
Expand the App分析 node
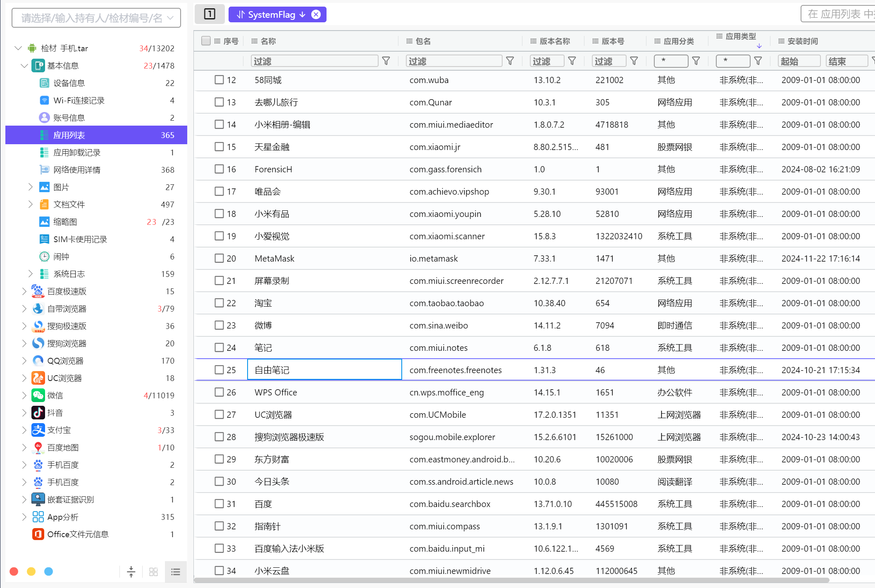[24, 517]
